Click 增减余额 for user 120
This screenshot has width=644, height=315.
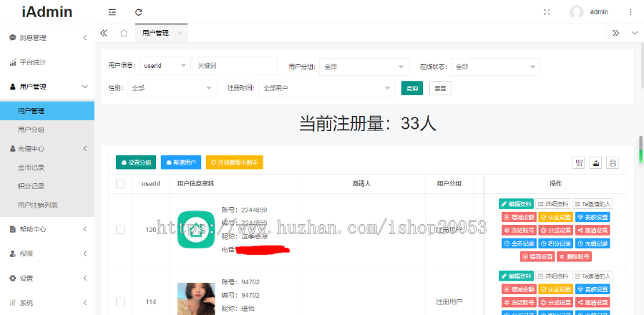click(x=519, y=217)
